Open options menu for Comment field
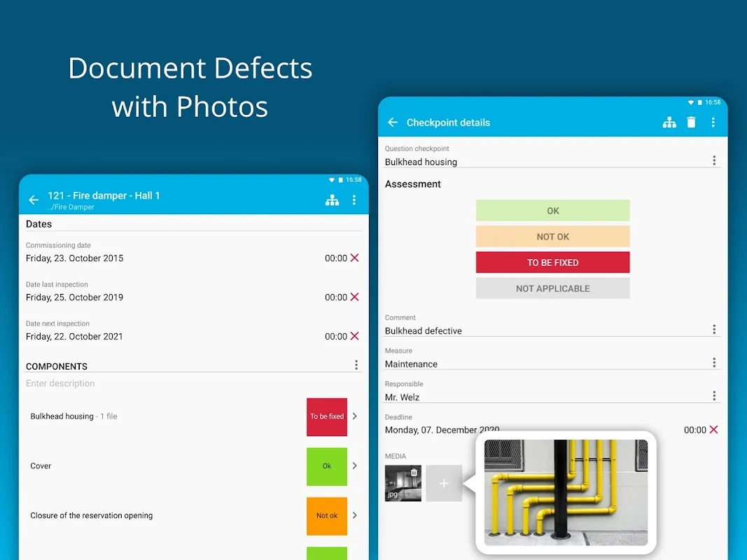The height and width of the screenshot is (560, 747). tap(714, 330)
